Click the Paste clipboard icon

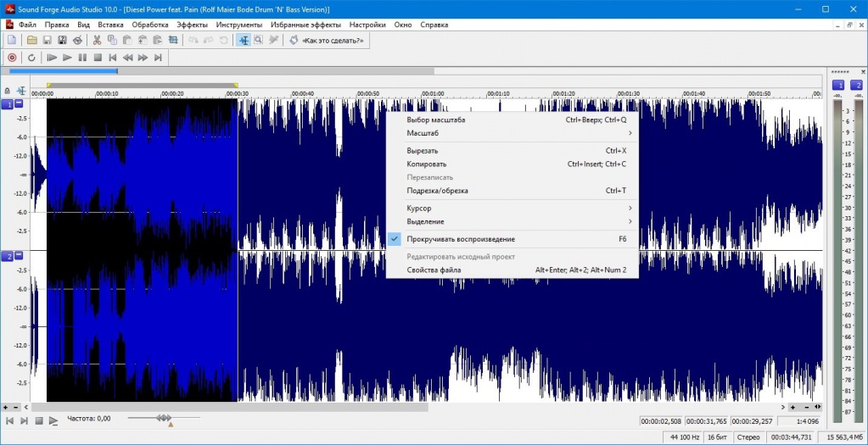tap(127, 40)
